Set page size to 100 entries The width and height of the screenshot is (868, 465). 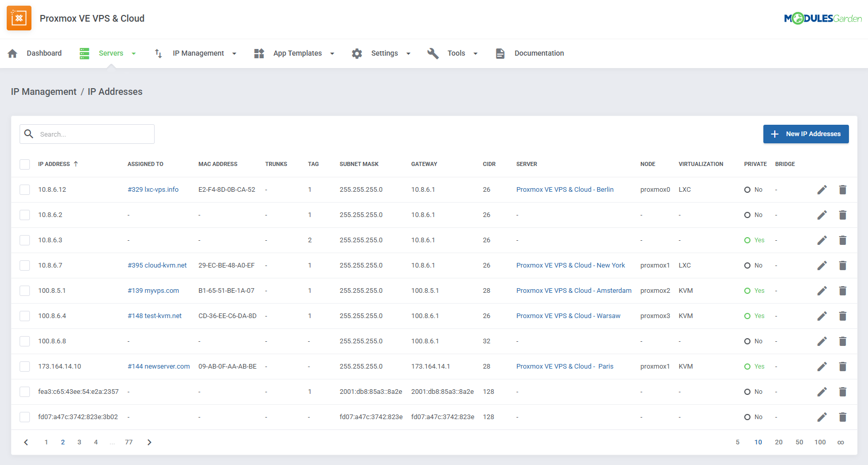[820, 442]
